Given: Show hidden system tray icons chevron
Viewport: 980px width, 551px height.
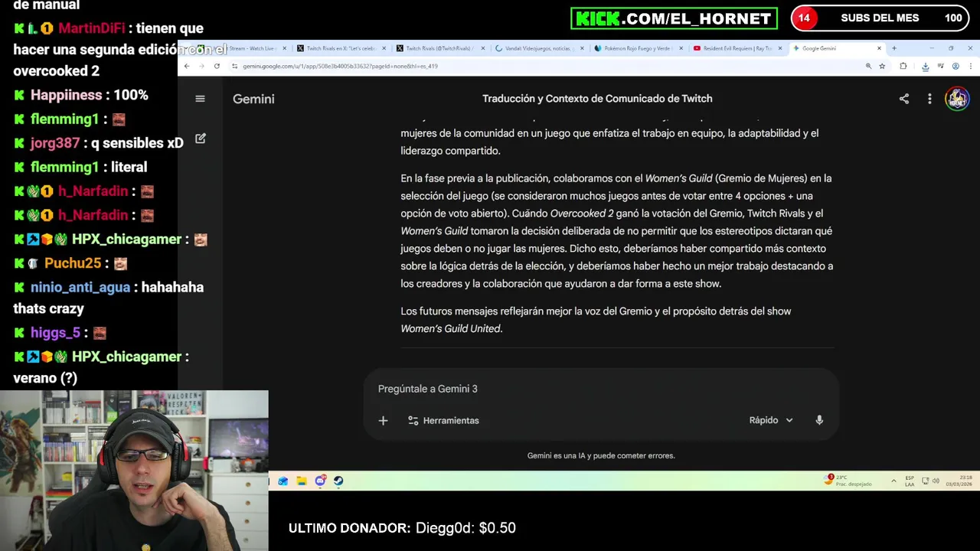Looking at the screenshot, I should point(893,481).
